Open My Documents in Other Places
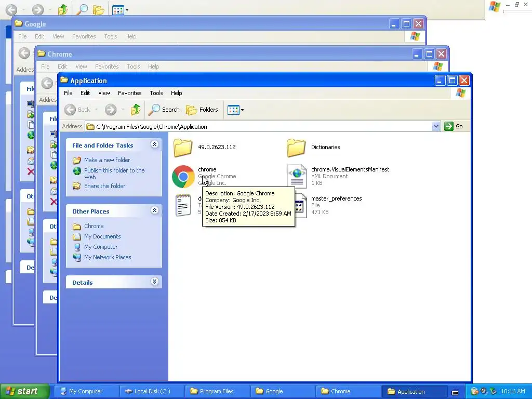 click(102, 236)
